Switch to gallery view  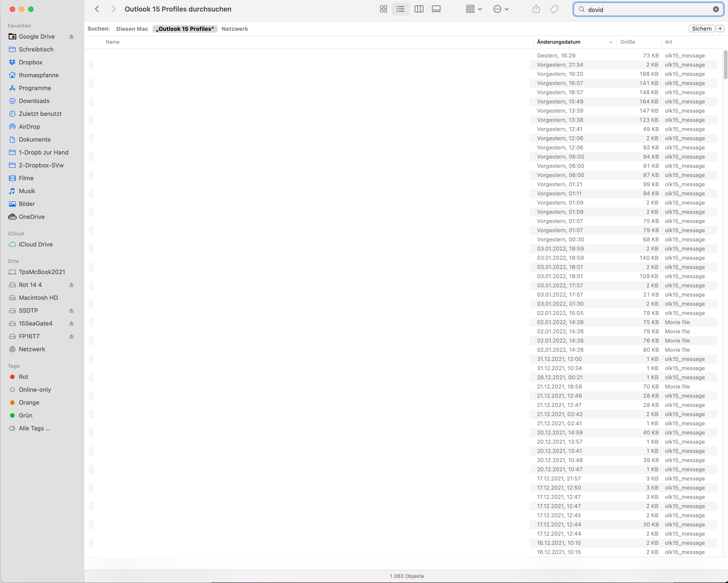tap(436, 9)
